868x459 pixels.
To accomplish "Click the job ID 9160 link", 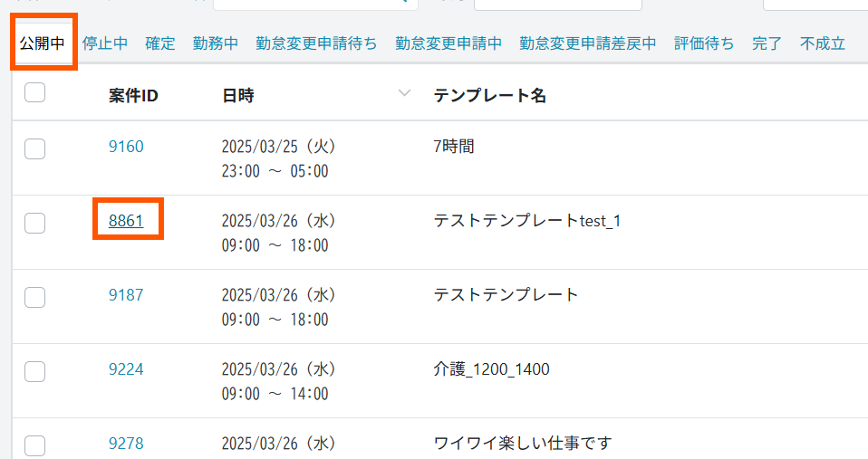I will pyautogui.click(x=126, y=147).
